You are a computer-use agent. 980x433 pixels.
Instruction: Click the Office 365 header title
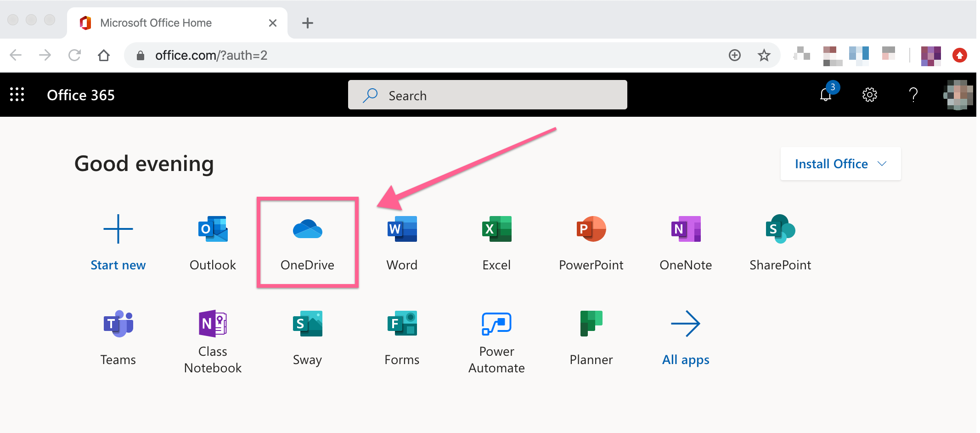click(81, 95)
